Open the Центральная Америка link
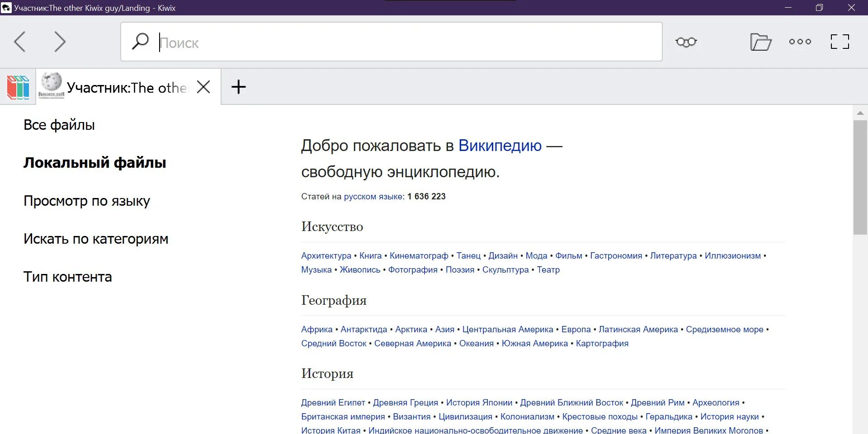This screenshot has width=868, height=434. click(x=508, y=330)
